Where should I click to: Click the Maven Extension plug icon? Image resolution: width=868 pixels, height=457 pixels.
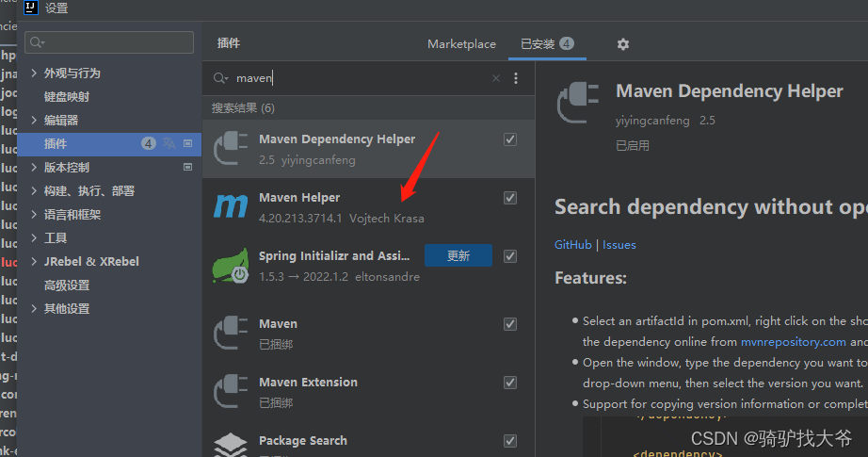[231, 391]
